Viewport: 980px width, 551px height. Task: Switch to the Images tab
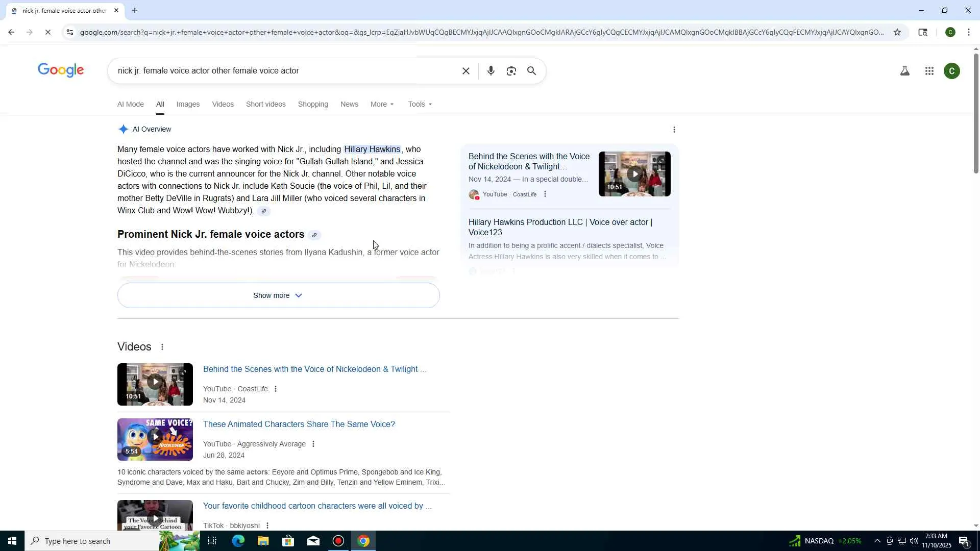(188, 104)
